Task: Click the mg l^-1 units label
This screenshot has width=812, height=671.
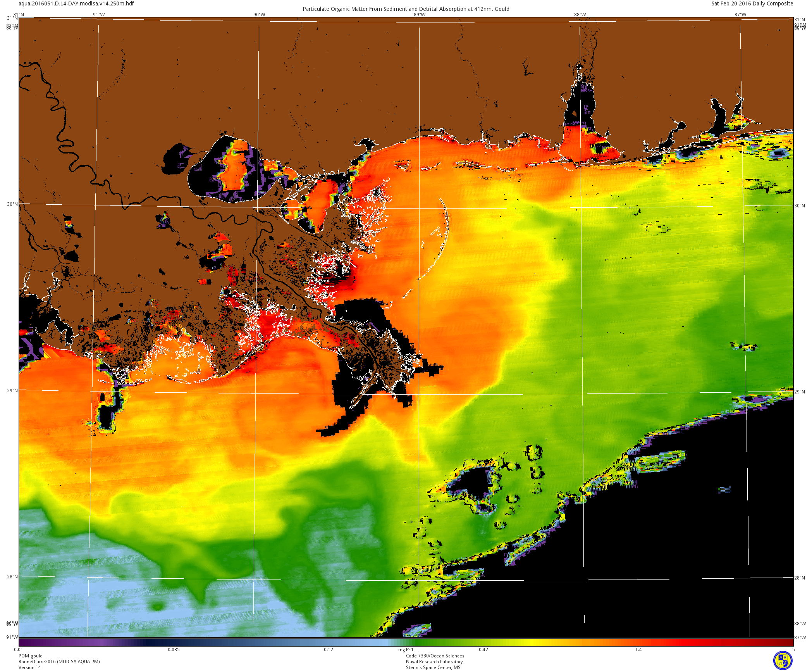Action: [x=406, y=650]
